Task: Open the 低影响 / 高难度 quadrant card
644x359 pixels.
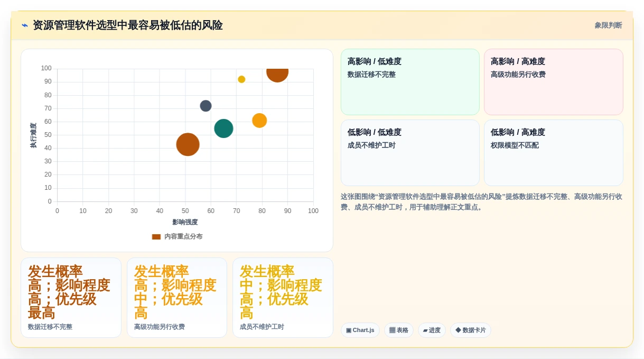Action: 553,153
